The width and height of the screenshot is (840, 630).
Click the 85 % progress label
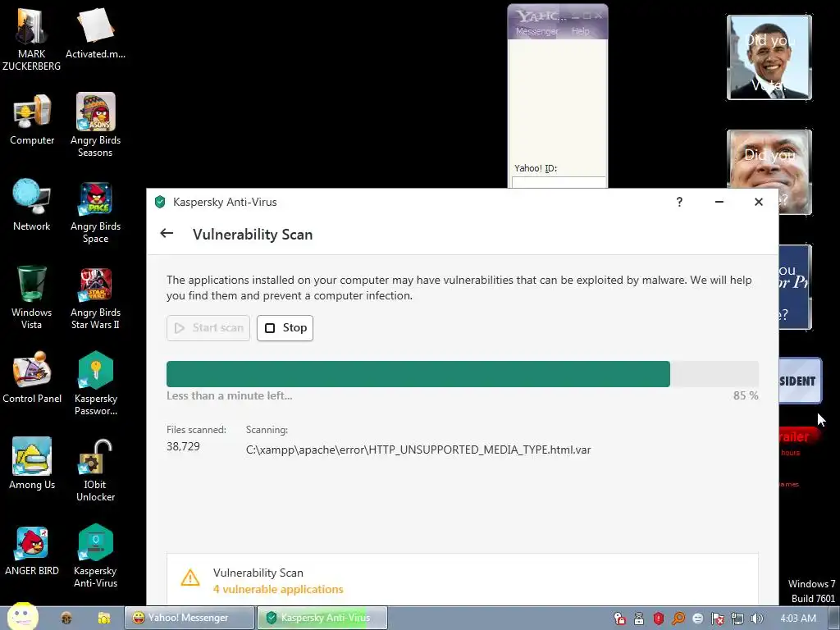(746, 396)
